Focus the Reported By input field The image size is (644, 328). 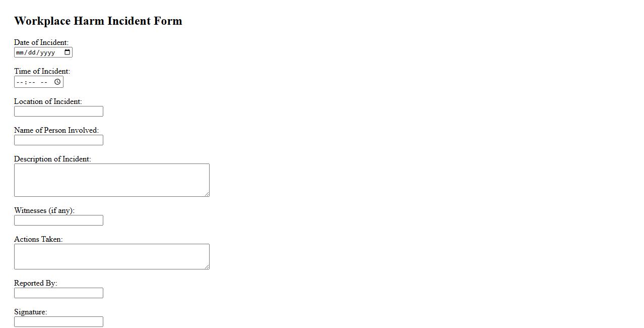point(58,293)
